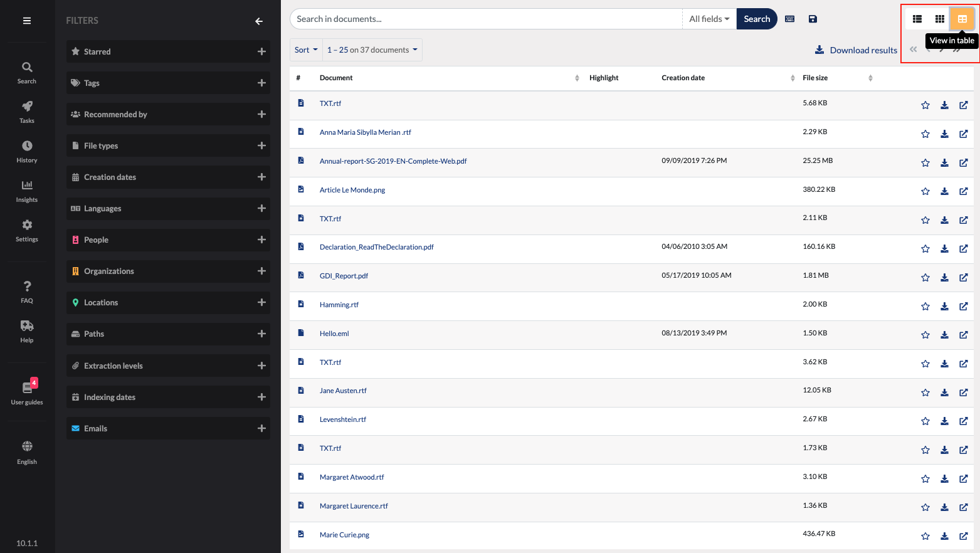This screenshot has width=980, height=553.
Task: Expand the Creation dates filter
Action: tap(262, 177)
